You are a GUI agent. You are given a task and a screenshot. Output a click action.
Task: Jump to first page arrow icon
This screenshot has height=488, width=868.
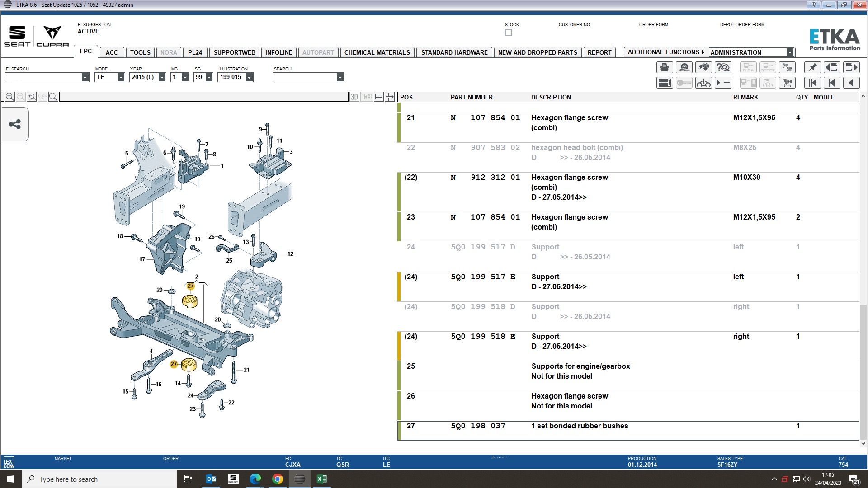pos(812,83)
